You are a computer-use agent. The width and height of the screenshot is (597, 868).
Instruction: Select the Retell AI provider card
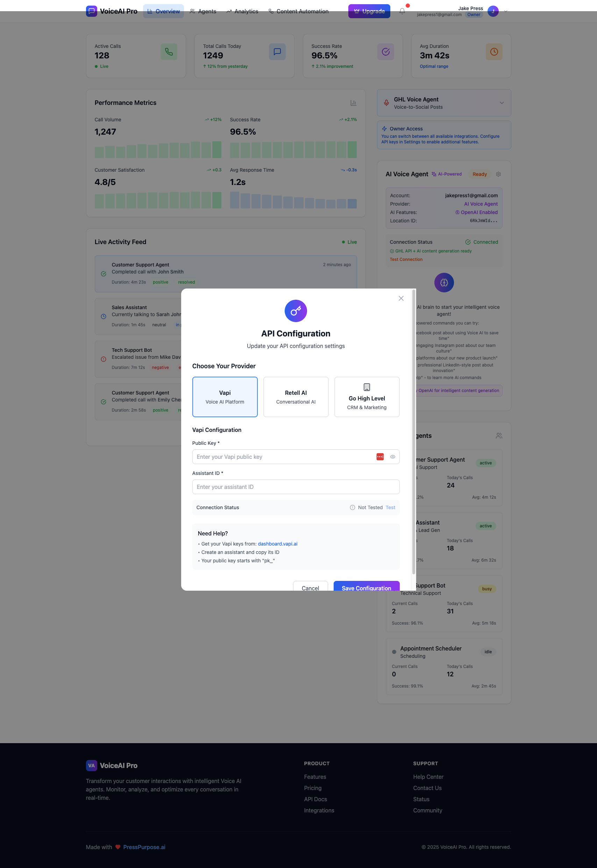click(x=296, y=397)
